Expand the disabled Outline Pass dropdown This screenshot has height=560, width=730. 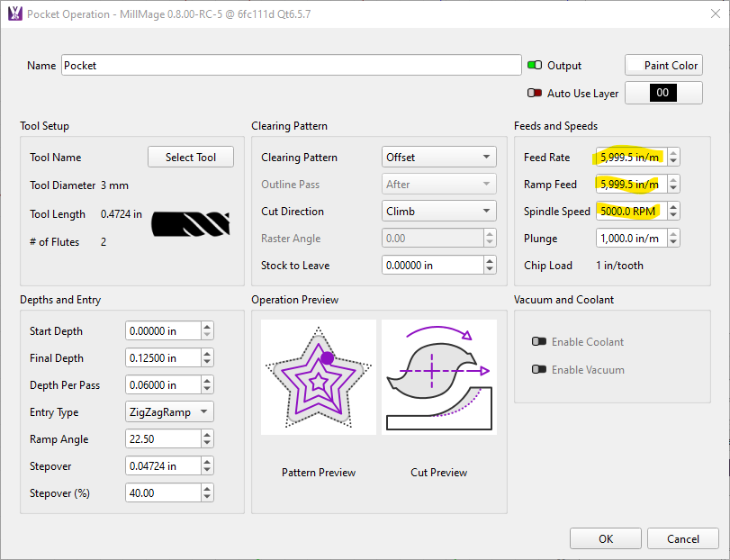(x=438, y=183)
